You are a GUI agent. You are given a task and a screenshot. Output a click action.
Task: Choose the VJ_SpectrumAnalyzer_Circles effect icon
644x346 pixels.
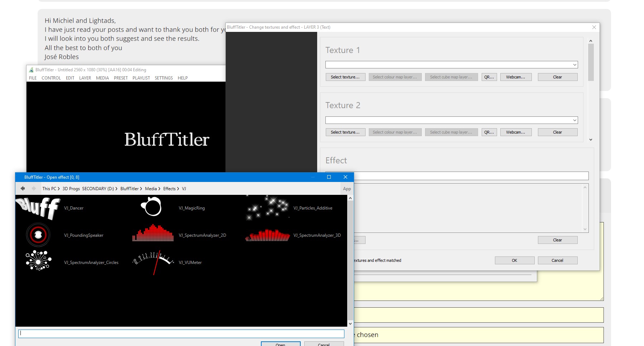[38, 260]
